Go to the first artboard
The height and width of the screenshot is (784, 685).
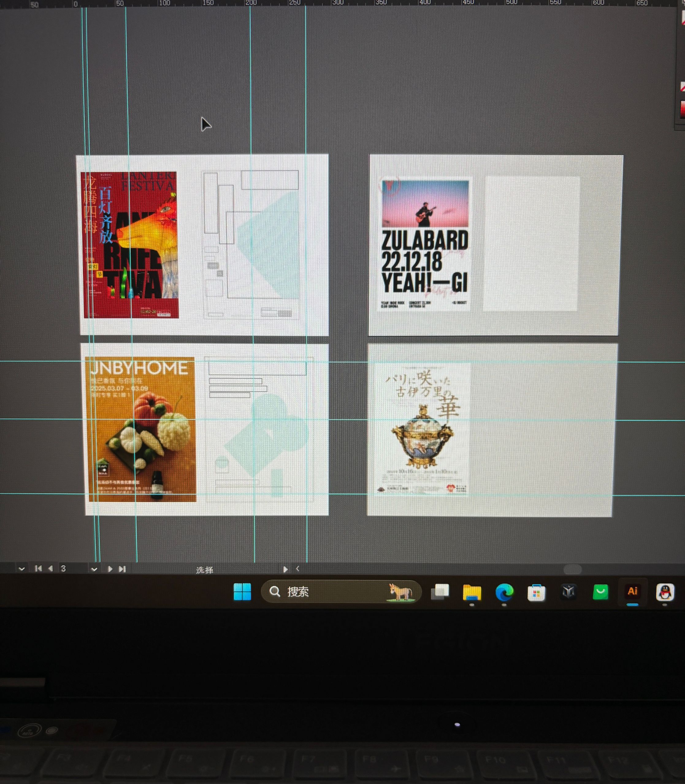(38, 569)
